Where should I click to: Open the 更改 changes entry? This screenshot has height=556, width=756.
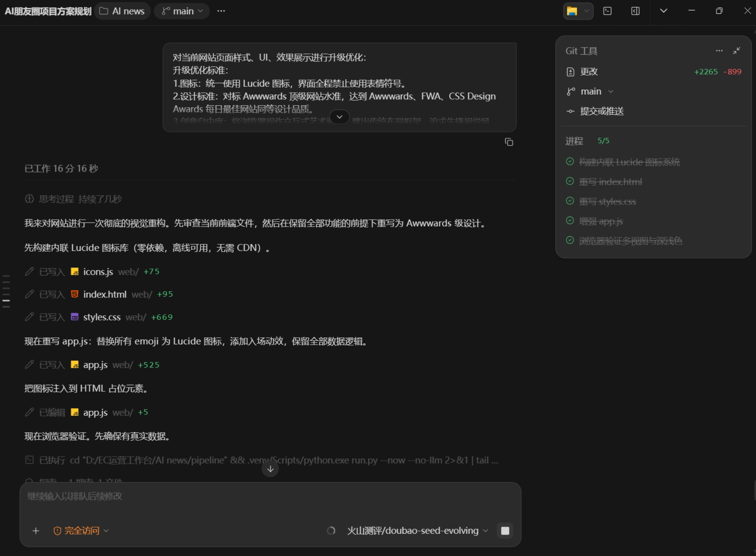654,72
